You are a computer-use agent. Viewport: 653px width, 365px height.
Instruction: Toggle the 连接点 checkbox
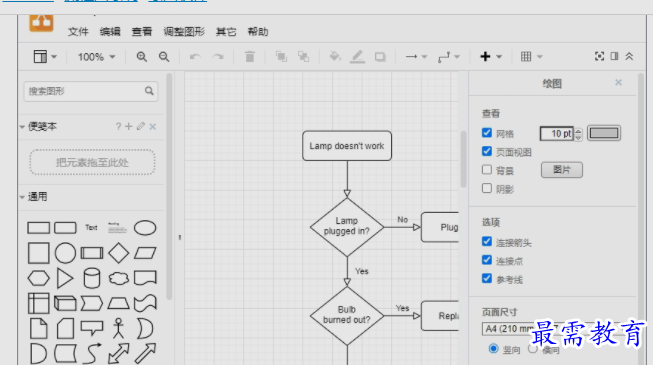[486, 260]
